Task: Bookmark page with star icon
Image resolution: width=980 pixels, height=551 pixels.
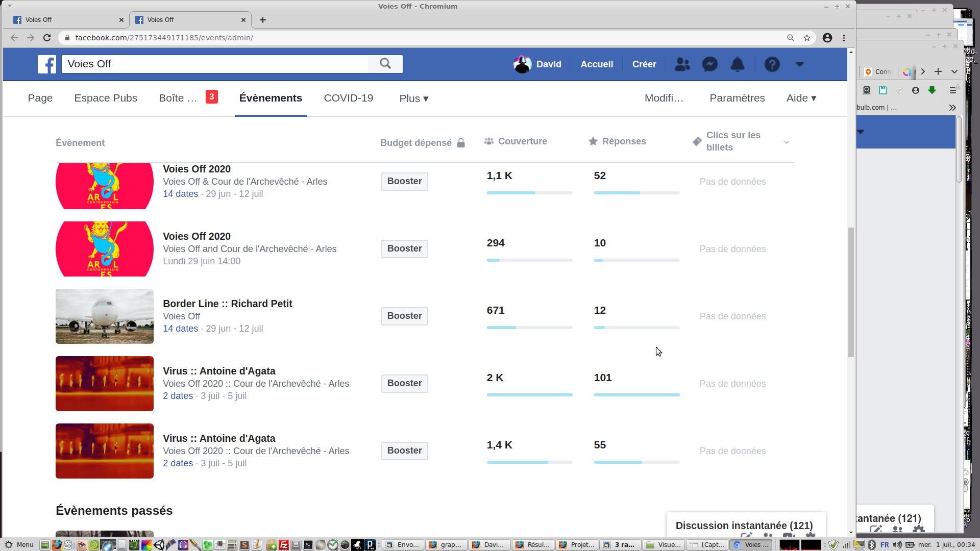Action: coord(807,38)
